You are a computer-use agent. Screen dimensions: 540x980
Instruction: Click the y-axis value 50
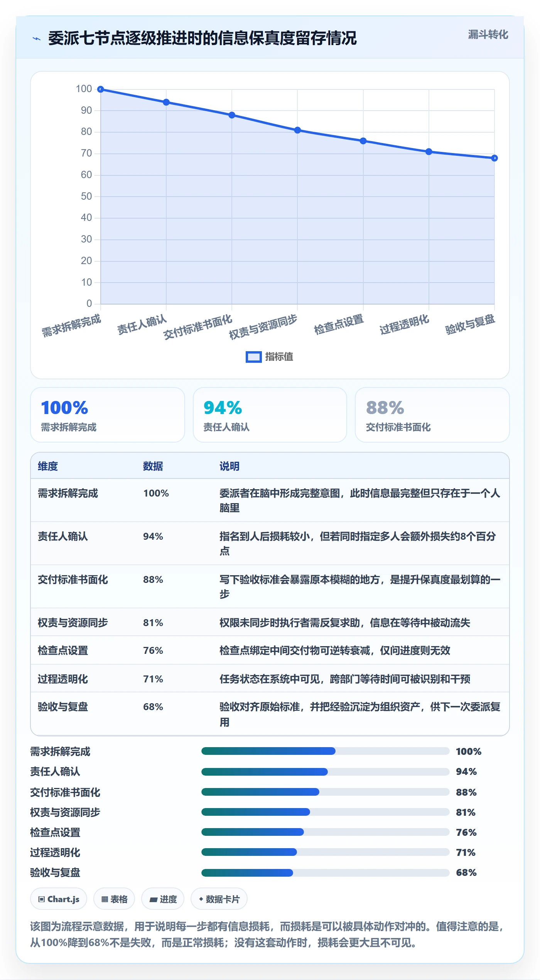[x=86, y=196]
